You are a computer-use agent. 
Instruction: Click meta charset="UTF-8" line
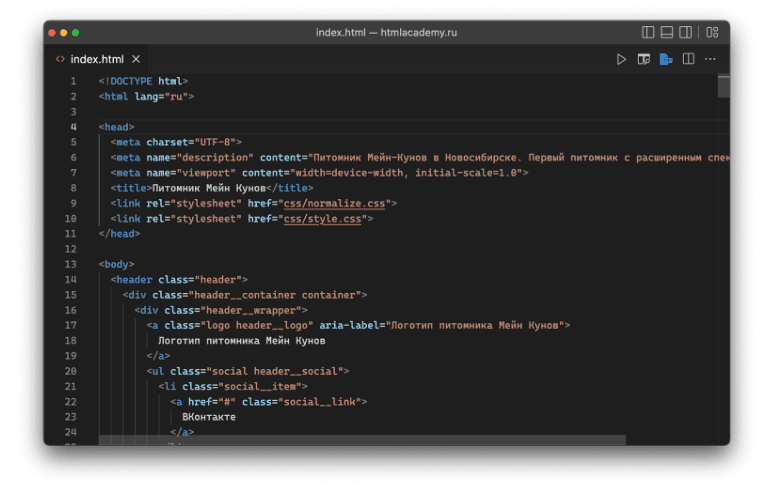pyautogui.click(x=176, y=142)
